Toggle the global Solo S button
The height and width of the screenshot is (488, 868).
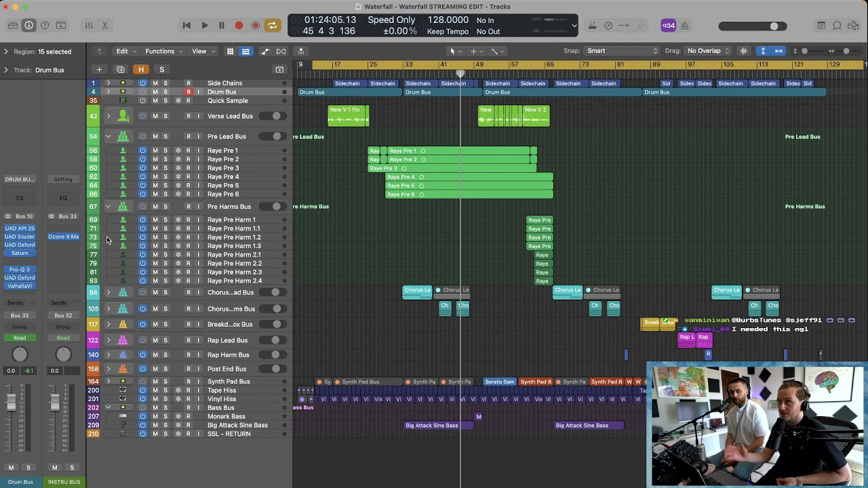(x=161, y=69)
